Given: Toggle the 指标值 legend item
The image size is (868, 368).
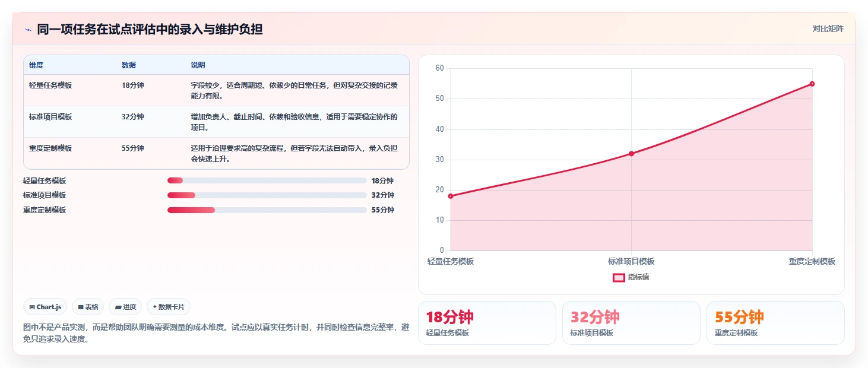Looking at the screenshot, I should (631, 277).
